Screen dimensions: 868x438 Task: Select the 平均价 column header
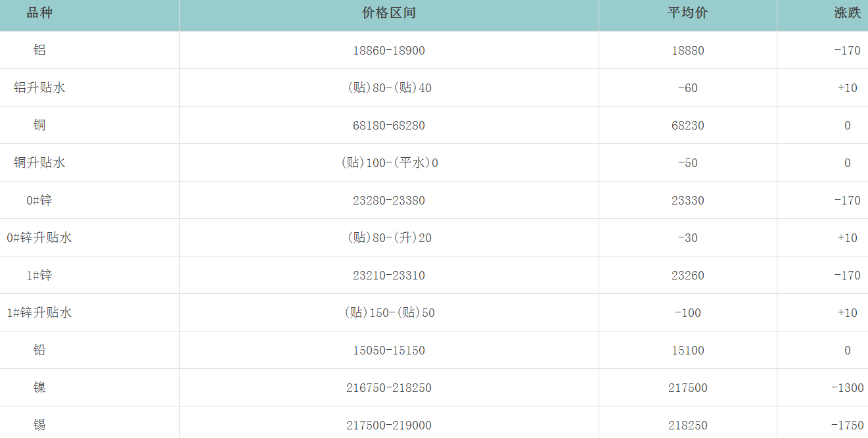687,13
